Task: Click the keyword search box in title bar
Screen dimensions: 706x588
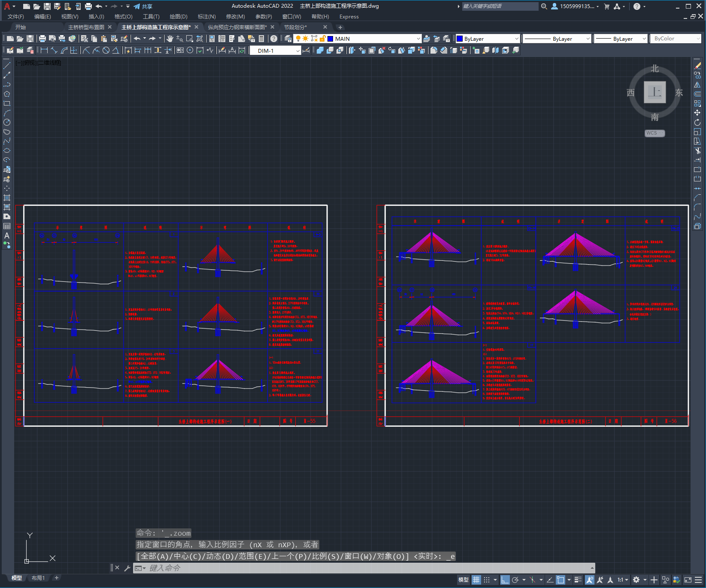Action: click(x=500, y=6)
